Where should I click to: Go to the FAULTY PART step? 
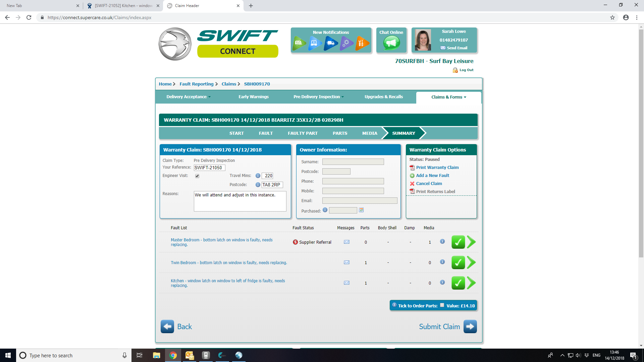tap(303, 133)
